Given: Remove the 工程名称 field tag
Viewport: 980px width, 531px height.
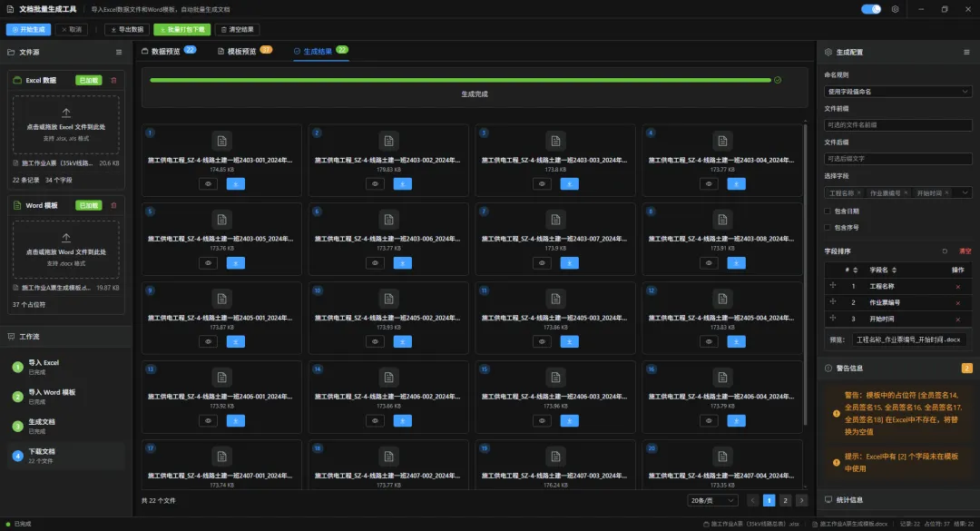Looking at the screenshot, I should [858, 192].
